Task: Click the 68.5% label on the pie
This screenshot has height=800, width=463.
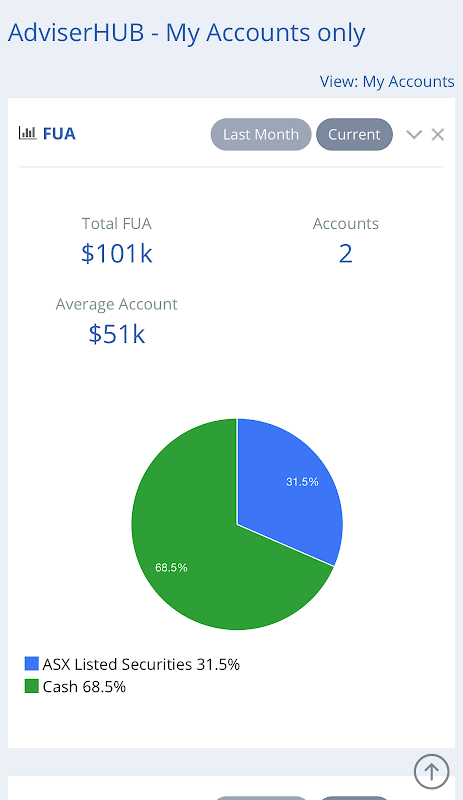Action: click(x=172, y=567)
